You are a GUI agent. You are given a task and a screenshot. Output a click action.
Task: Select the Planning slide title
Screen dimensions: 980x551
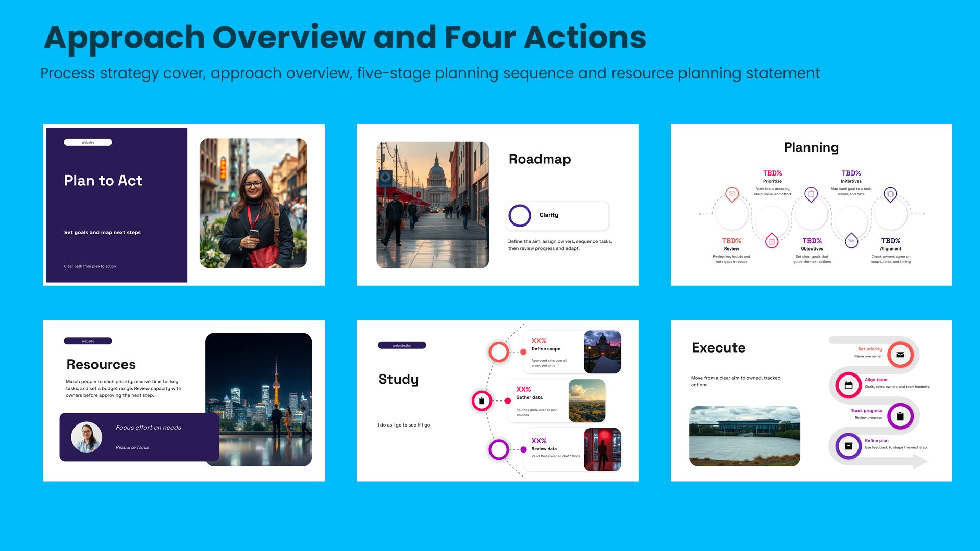(811, 147)
